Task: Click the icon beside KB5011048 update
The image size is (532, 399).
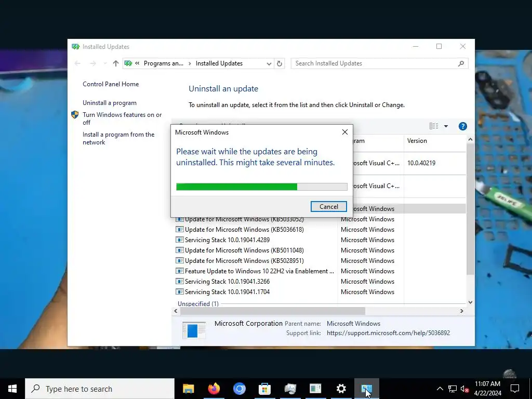Action: [179, 250]
